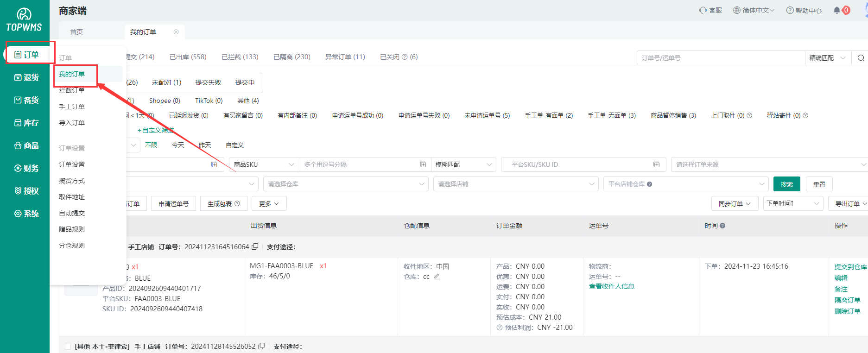Image resolution: width=868 pixels, height=353 pixels.
Task: Select the 提交失败 sub-tab
Action: coord(208,82)
